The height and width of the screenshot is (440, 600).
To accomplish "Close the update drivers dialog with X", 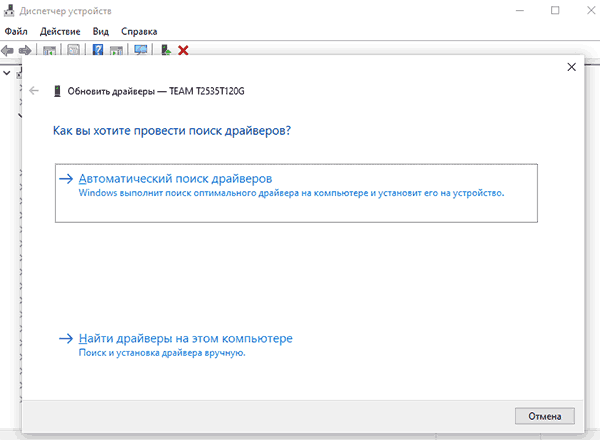I will click(571, 67).
